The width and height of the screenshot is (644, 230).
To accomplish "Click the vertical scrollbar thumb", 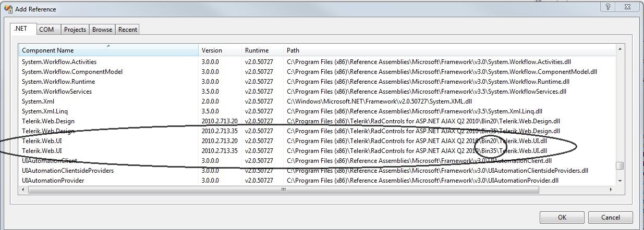I will [x=620, y=166].
